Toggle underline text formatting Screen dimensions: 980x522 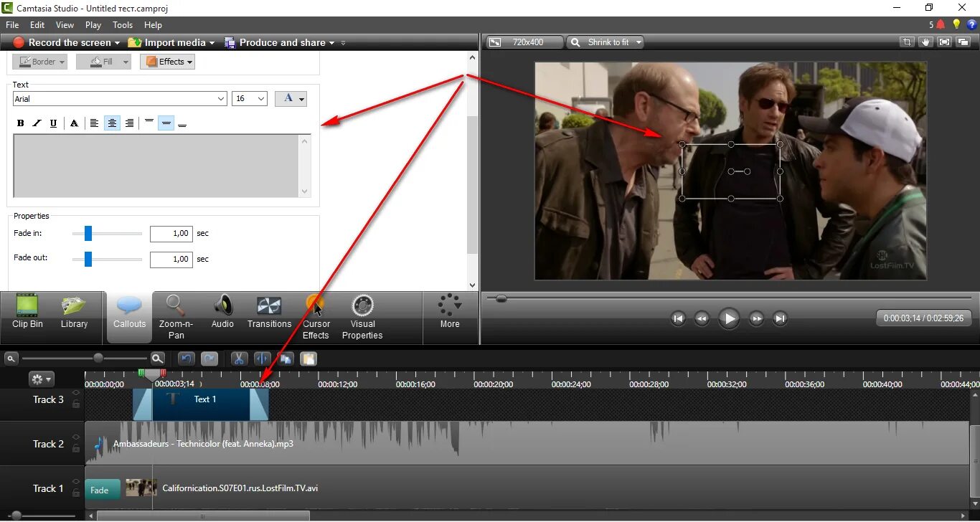click(53, 123)
